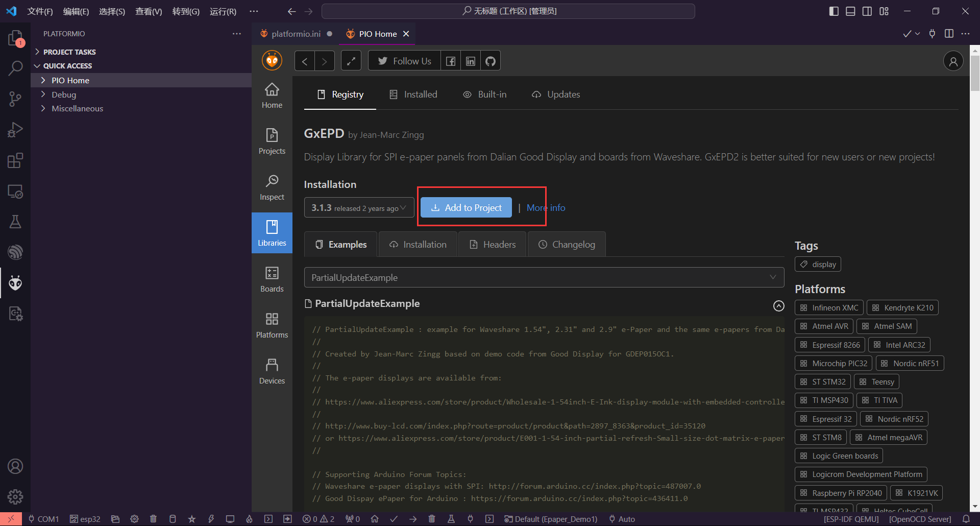The width and height of the screenshot is (980, 526).
Task: Click the right-arrow upload icon in status bar
Action: tap(413, 519)
